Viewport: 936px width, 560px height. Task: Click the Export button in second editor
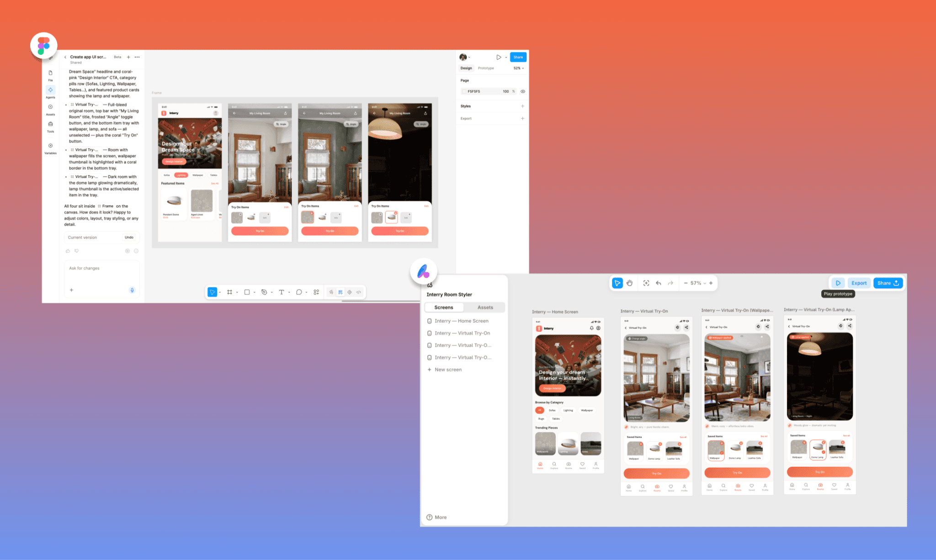[859, 283]
